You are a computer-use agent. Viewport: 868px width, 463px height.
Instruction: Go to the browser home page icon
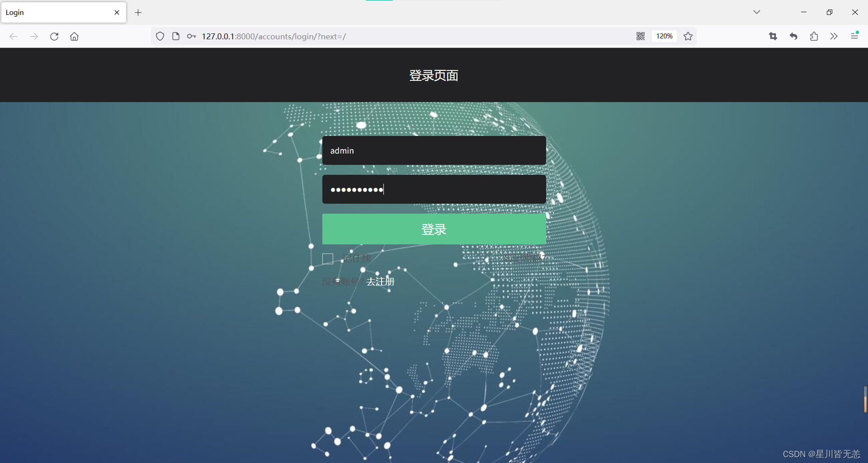click(x=75, y=37)
